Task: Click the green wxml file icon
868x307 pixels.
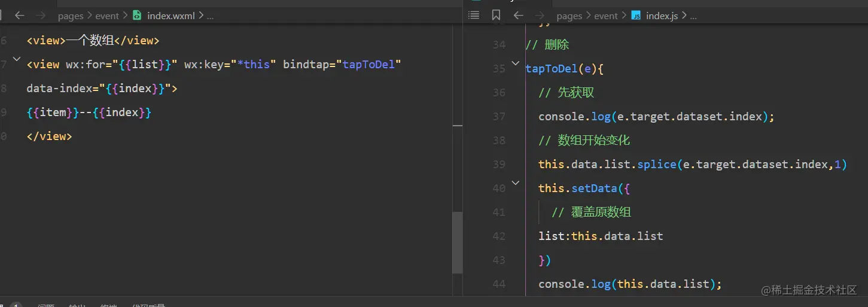Action: click(137, 16)
